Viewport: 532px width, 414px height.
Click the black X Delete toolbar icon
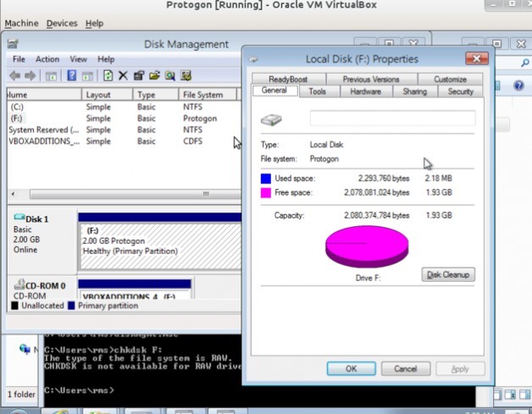pyautogui.click(x=123, y=75)
